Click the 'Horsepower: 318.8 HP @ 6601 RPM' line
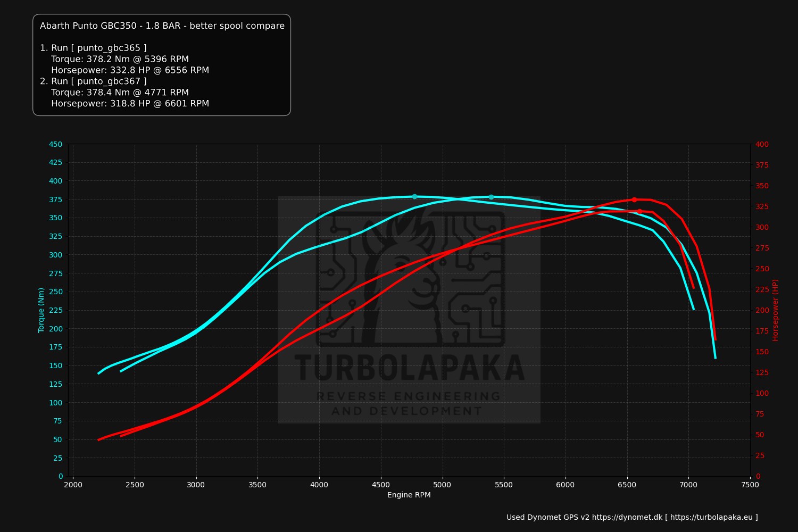This screenshot has height=532, width=798. [x=130, y=104]
